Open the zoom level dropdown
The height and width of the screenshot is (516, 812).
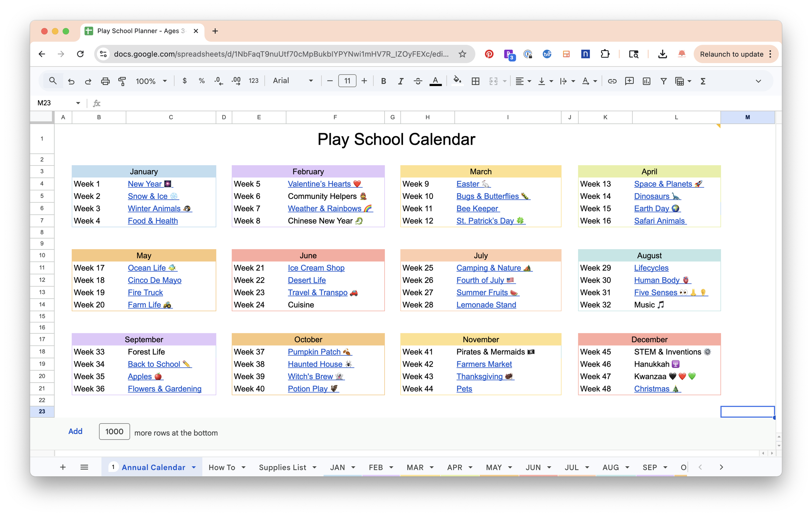pyautogui.click(x=151, y=81)
